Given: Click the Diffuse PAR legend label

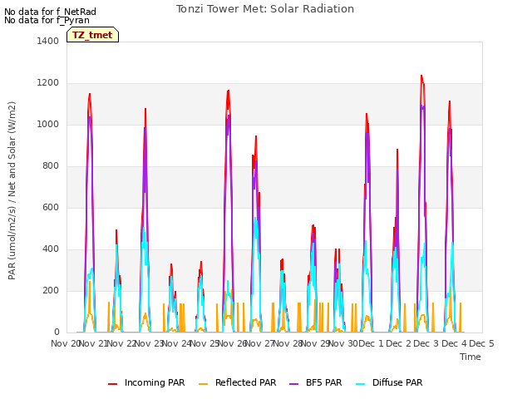Looking at the screenshot, I should click(397, 382).
